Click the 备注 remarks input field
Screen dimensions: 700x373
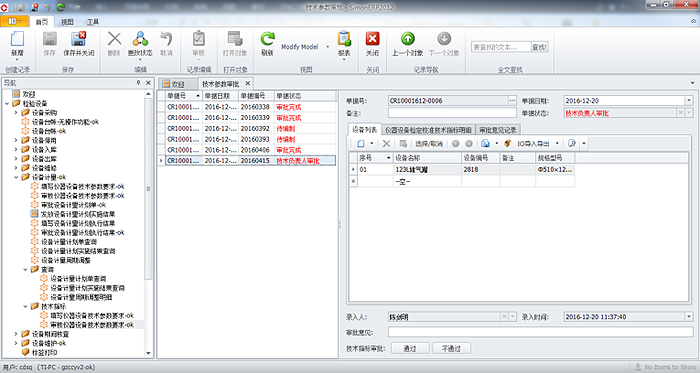(452, 113)
